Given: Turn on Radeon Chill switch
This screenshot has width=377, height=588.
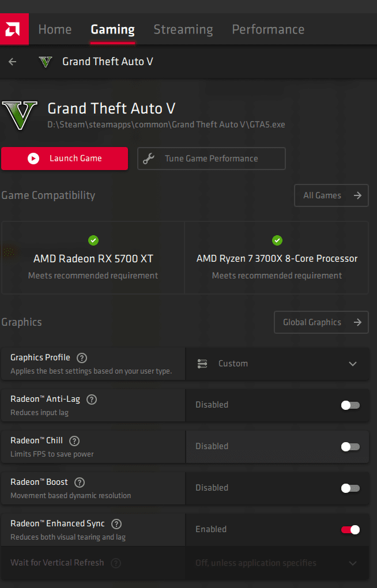Looking at the screenshot, I should [x=350, y=447].
